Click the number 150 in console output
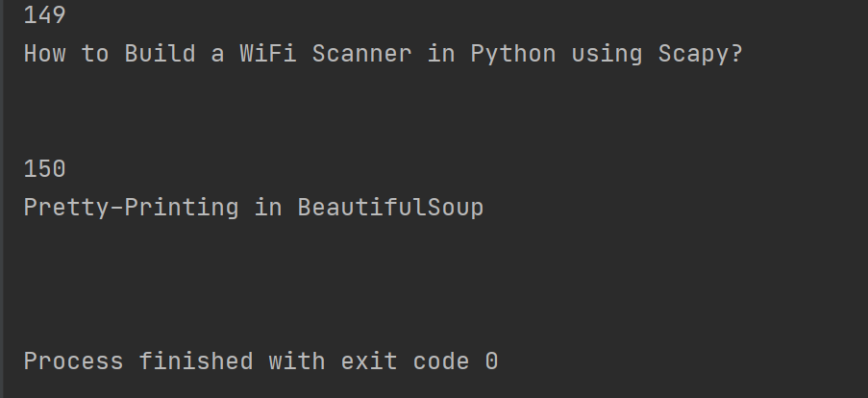Image resolution: width=868 pixels, height=398 pixels. [44, 169]
